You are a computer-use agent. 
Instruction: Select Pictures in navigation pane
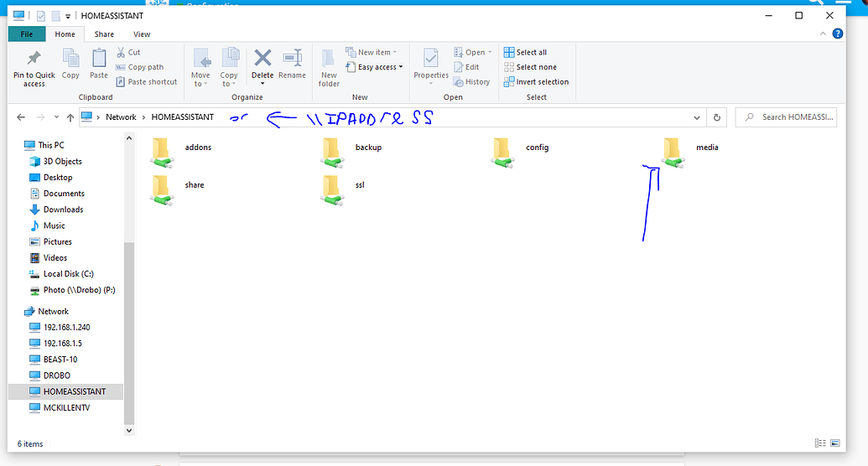(51, 241)
